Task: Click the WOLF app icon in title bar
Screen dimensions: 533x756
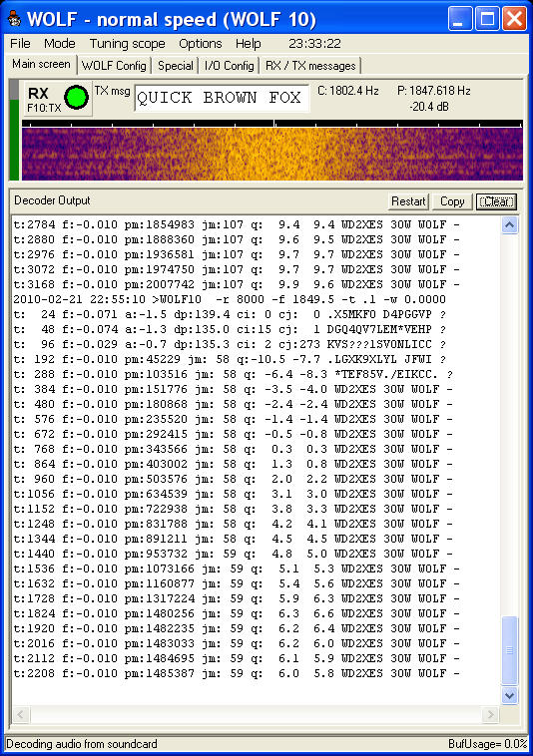Action: [x=14, y=19]
